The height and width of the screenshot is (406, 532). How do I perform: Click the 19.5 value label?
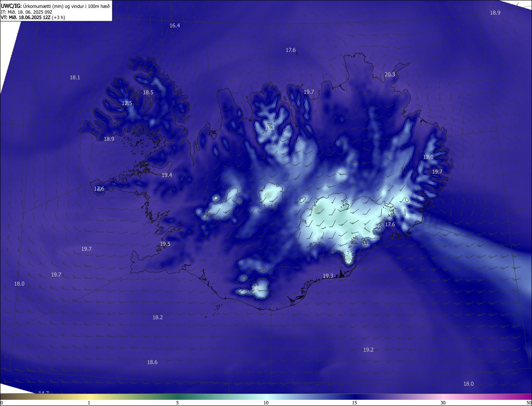165,244
